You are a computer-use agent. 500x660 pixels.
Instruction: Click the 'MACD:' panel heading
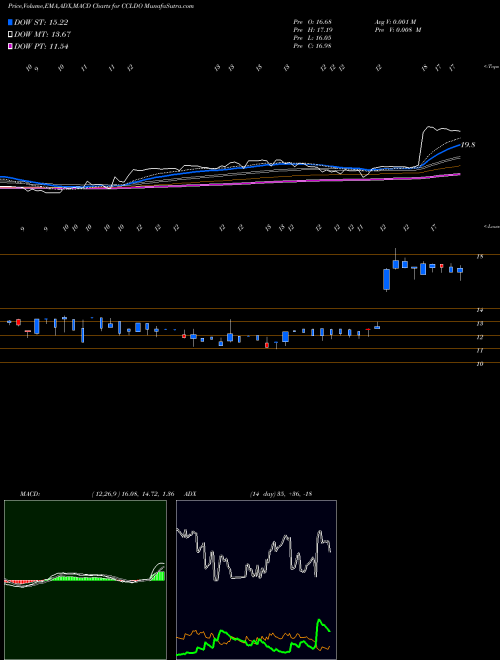[x=30, y=494]
